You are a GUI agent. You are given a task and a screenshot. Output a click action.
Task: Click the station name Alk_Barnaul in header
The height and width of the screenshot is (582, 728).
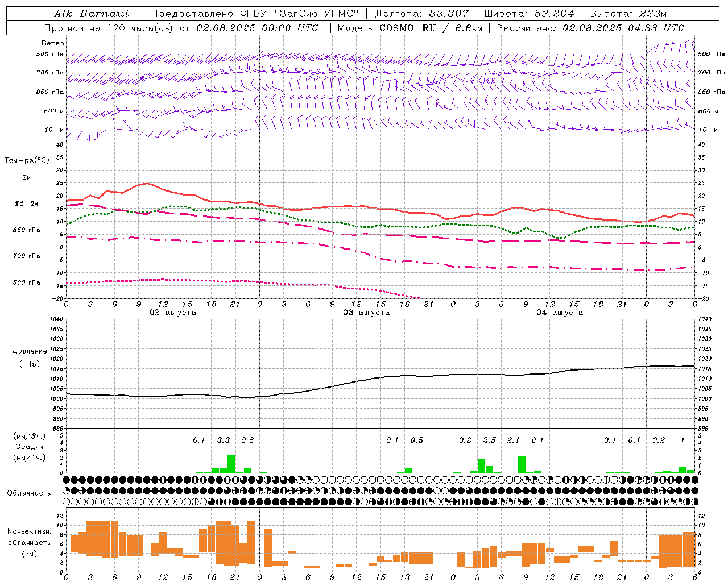point(92,14)
